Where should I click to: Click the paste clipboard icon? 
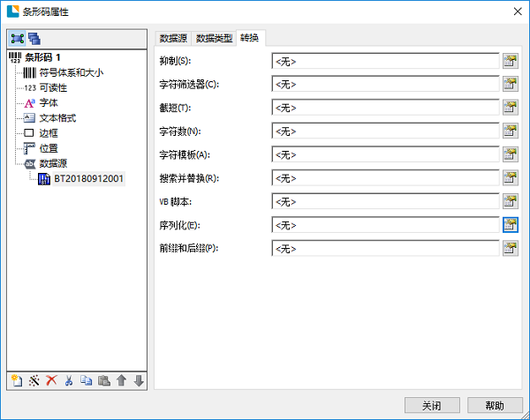tap(104, 380)
